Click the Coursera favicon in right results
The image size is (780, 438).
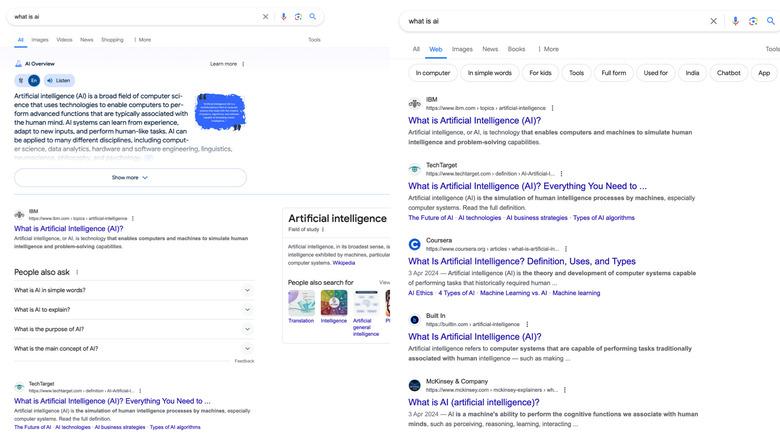tap(414, 244)
